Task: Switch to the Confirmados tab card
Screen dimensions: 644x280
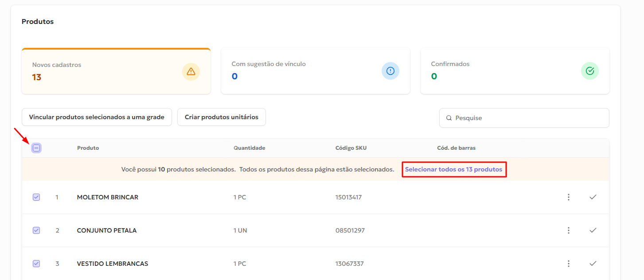Action: (x=501, y=71)
